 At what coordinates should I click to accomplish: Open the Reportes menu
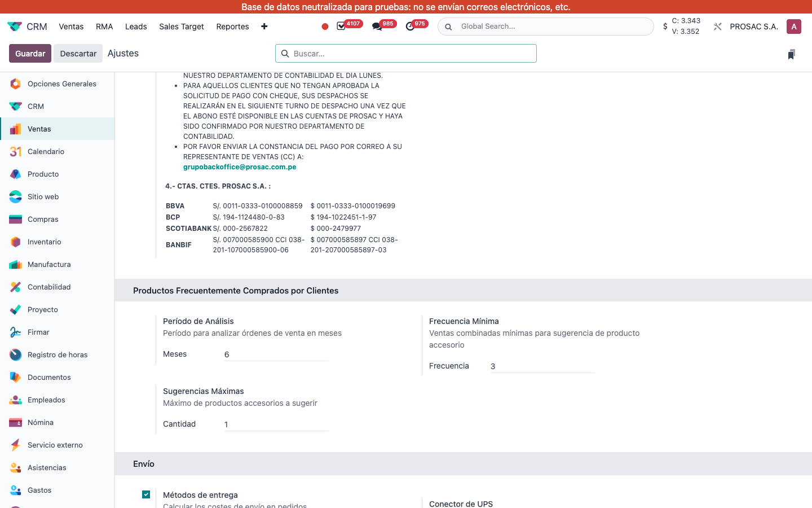pos(232,27)
